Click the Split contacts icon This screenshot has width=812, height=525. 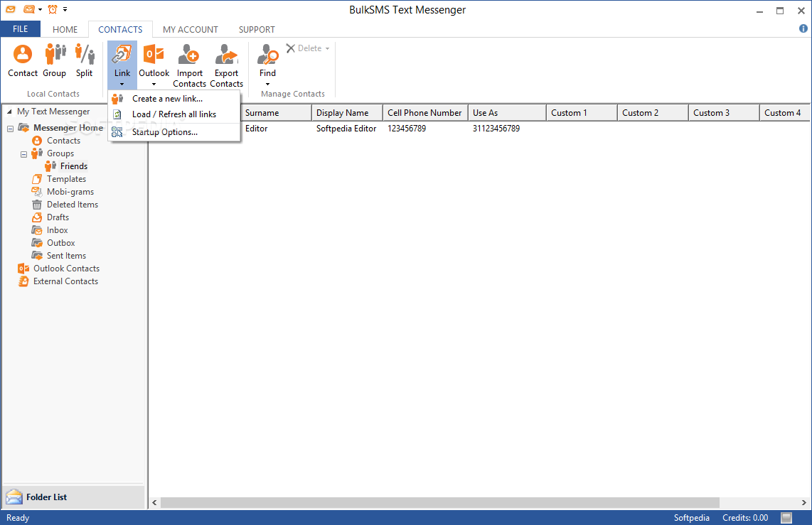click(85, 54)
